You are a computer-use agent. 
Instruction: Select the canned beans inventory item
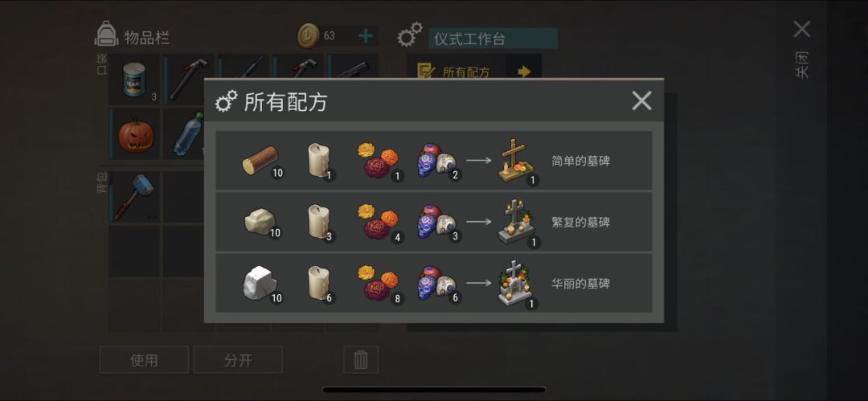click(134, 80)
